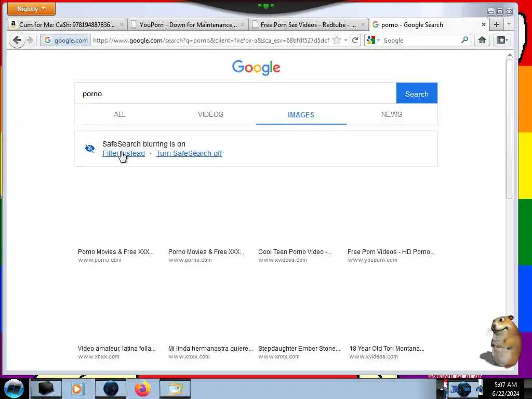Click the vertical scrollbar thumb

pos(509,129)
